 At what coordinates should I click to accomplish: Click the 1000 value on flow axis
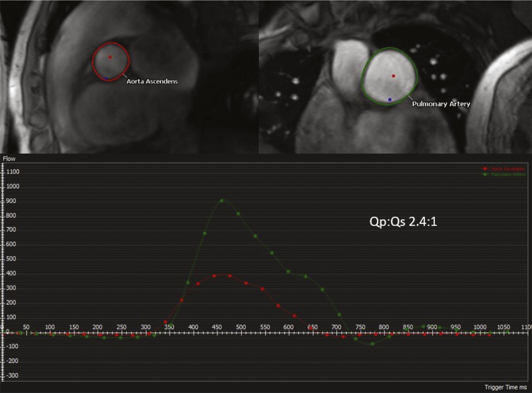pos(13,186)
